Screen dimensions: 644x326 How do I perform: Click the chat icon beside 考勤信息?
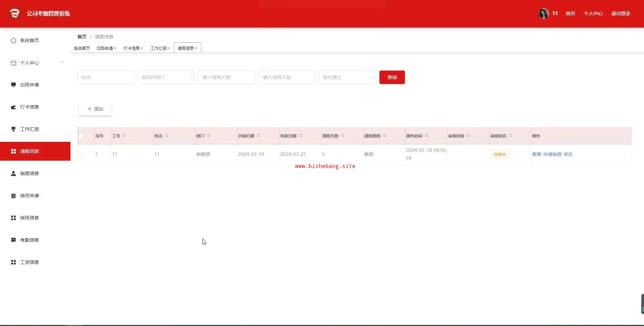pos(13,240)
